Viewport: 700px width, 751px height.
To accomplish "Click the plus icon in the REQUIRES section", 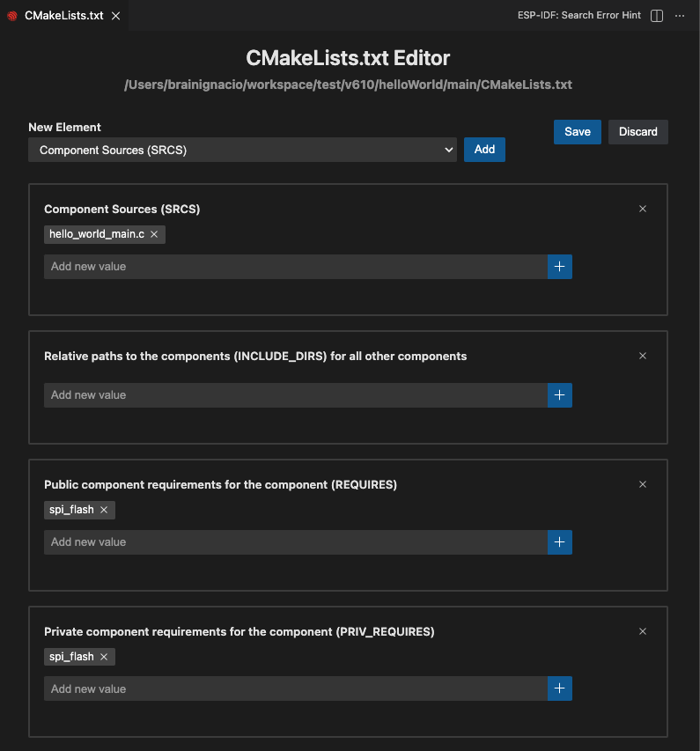I will pos(559,541).
